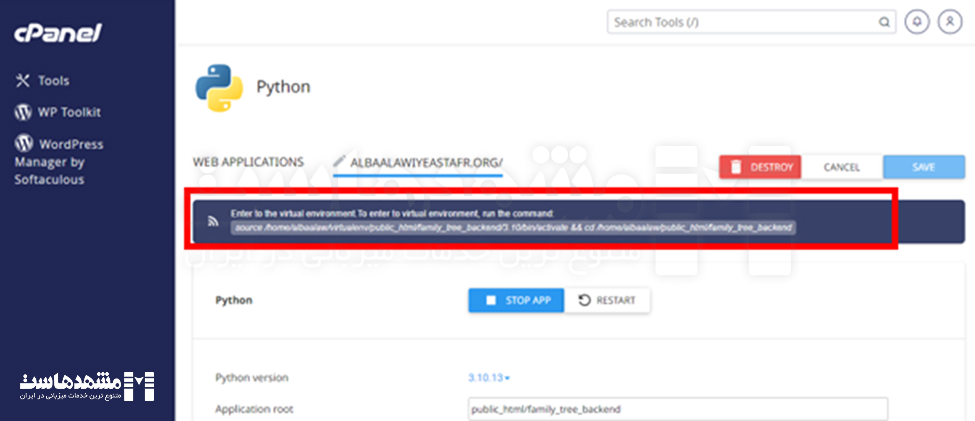
Task: Click the STOP APP button
Action: tap(516, 300)
